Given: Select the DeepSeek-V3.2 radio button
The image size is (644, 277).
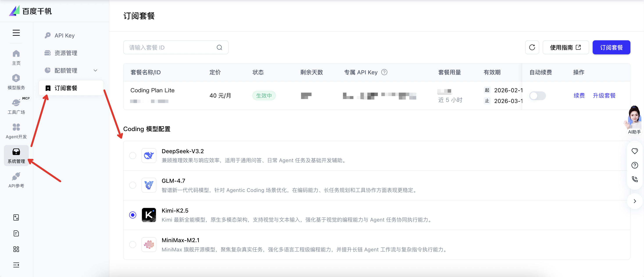Looking at the screenshot, I should pos(133,156).
